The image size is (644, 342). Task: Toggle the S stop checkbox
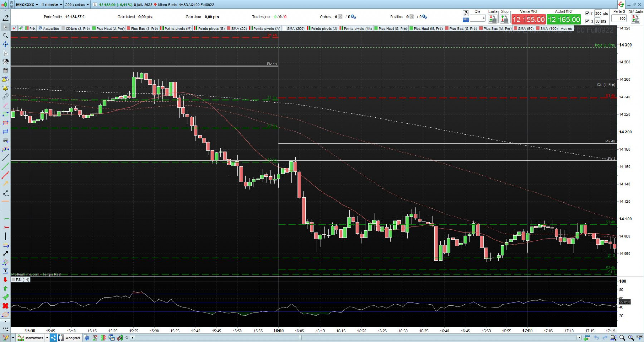point(587,21)
